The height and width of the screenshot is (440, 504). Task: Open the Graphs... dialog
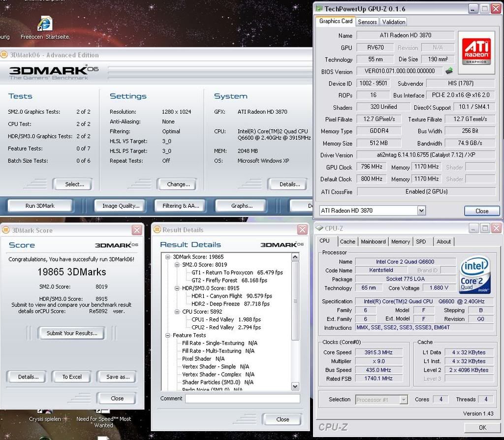(x=242, y=206)
